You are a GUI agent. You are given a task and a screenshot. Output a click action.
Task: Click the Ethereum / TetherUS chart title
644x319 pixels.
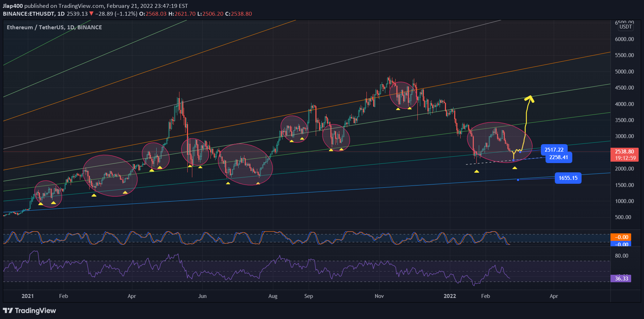point(54,27)
